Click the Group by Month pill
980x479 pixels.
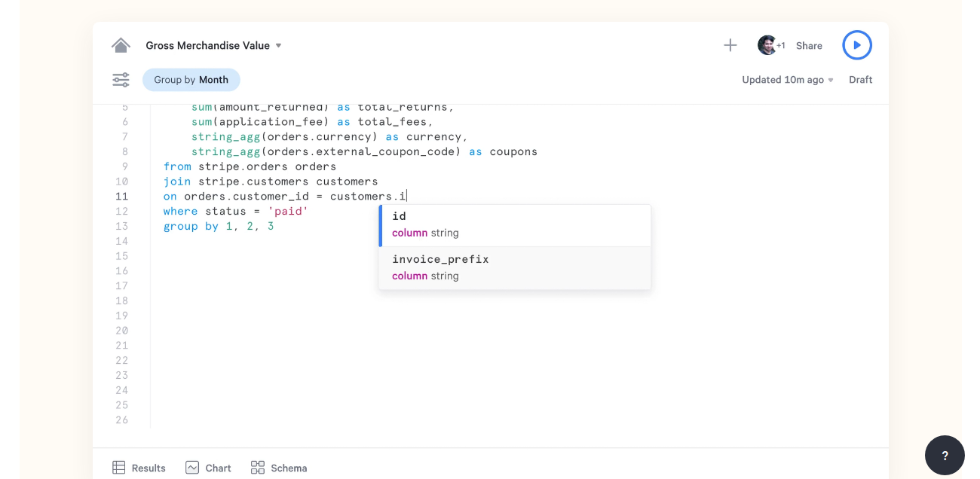(x=191, y=80)
